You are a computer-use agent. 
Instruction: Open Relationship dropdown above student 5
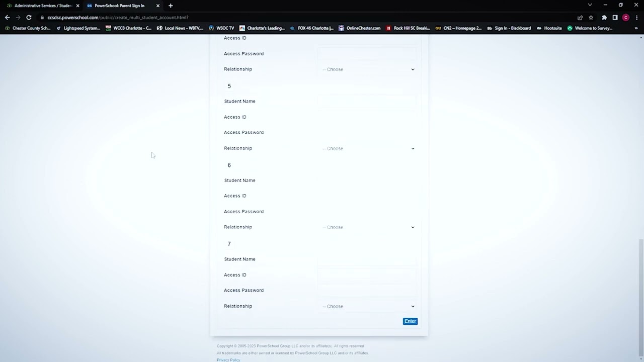point(368,69)
